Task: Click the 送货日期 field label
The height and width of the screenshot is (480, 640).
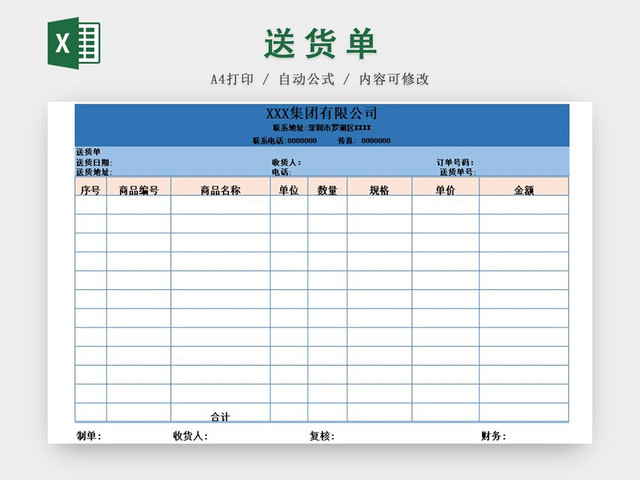Action: 94,162
